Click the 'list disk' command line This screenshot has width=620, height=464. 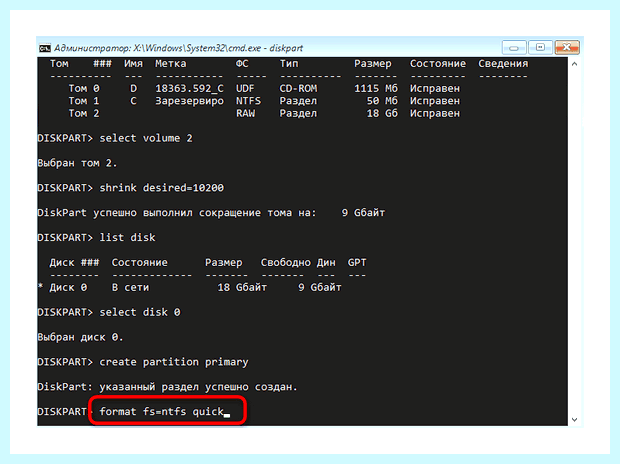(96, 237)
